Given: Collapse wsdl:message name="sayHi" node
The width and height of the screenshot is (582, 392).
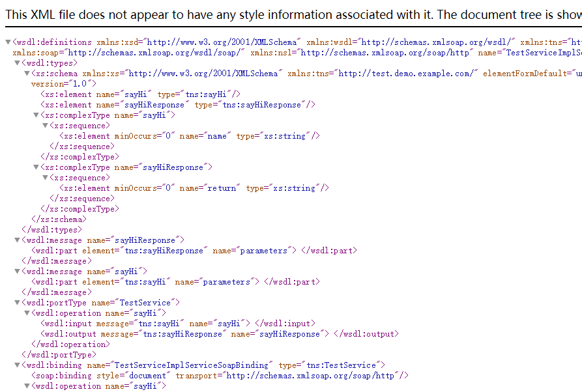Looking at the screenshot, I should tap(17, 272).
